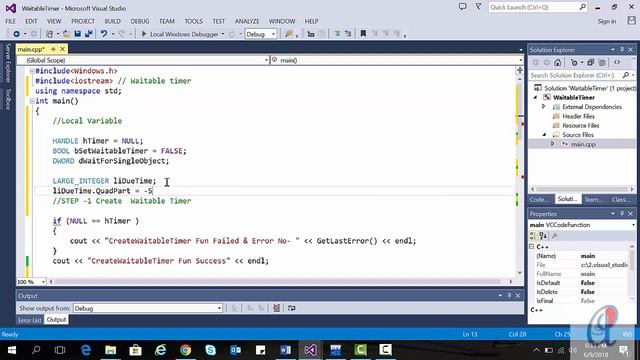Open the FILE menu
Image resolution: width=640 pixels, height=360 pixels.
(x=11, y=21)
